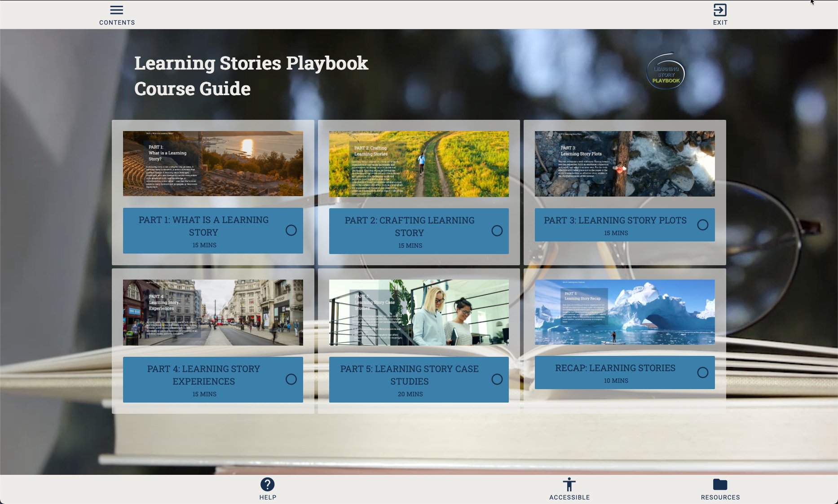Open Part 4: Learning Story Experiences
This screenshot has width=838, height=504.
point(213,380)
